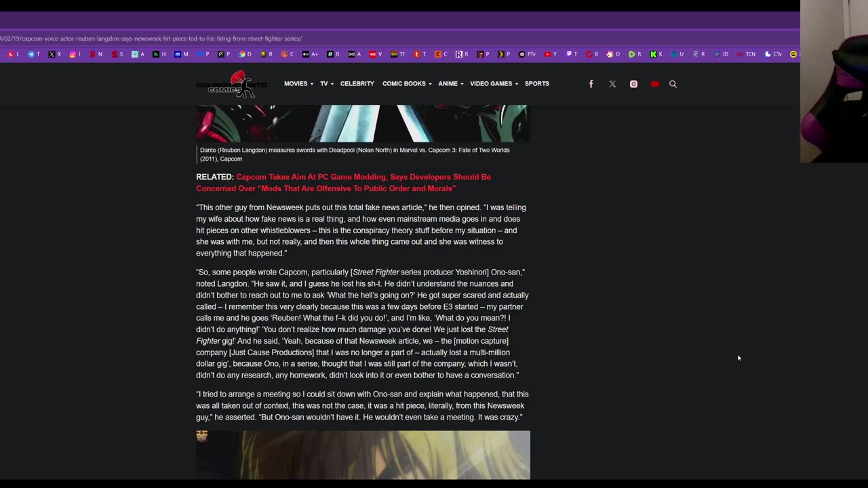Open the Max bookmark labeled M

[182, 54]
